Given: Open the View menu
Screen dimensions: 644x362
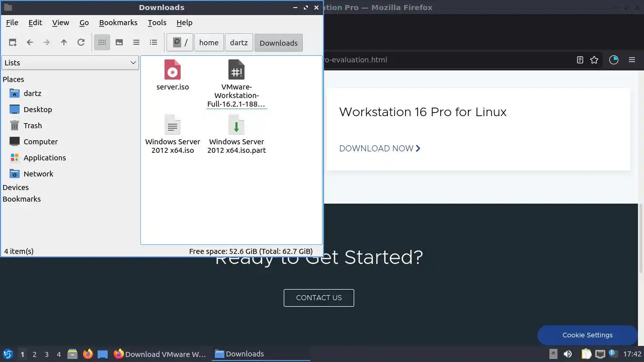Looking at the screenshot, I should pos(60,23).
